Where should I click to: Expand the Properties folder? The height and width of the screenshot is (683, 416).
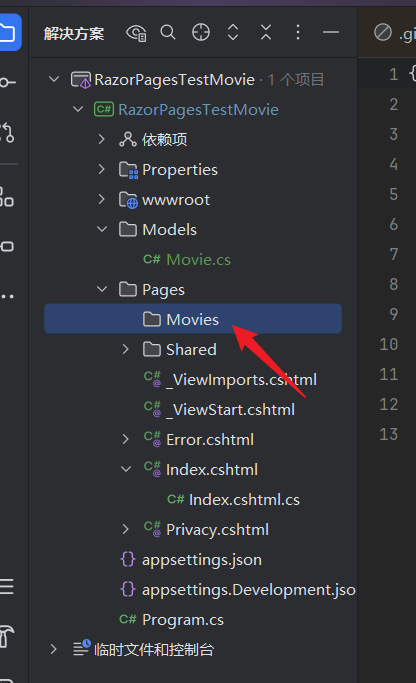[x=101, y=169]
